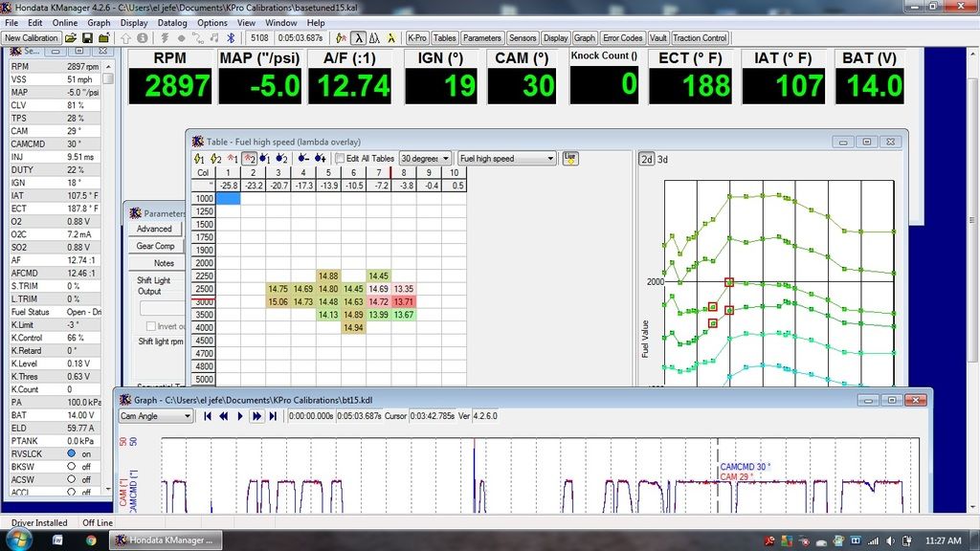Open the Cam Angle graph dropdown

coord(155,416)
